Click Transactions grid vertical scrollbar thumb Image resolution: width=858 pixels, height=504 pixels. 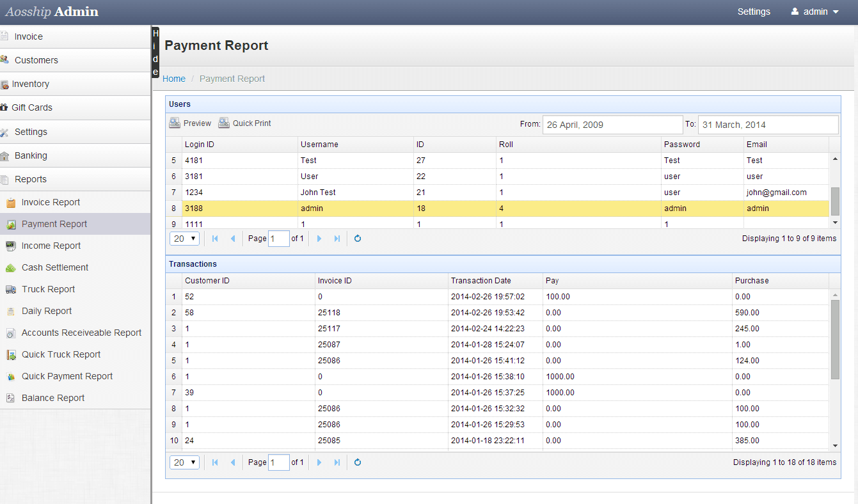834,339
